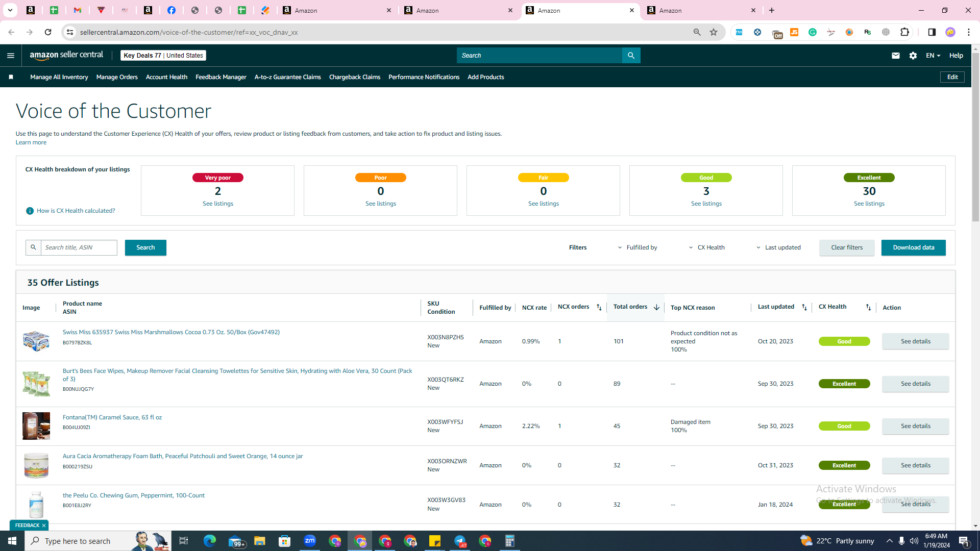Open Add Products menu item

pos(486,77)
